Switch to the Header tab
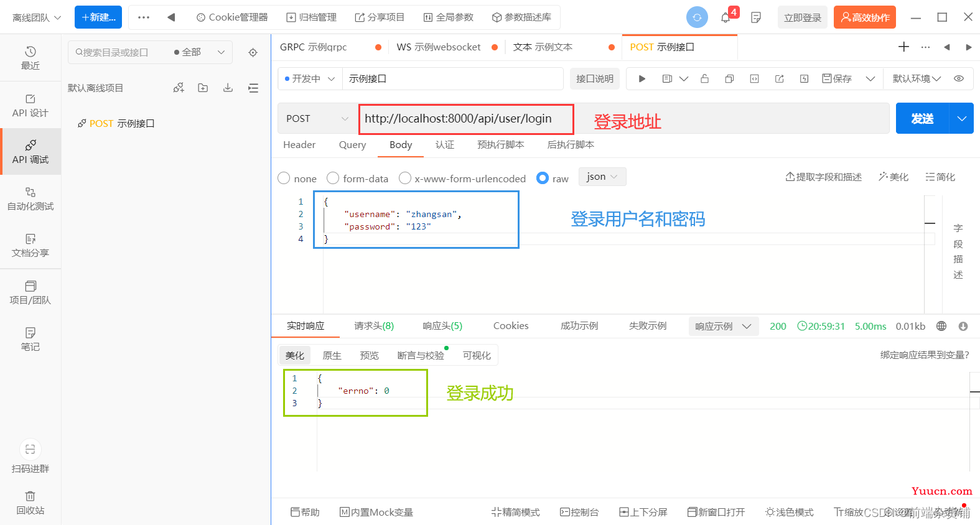 (x=299, y=144)
